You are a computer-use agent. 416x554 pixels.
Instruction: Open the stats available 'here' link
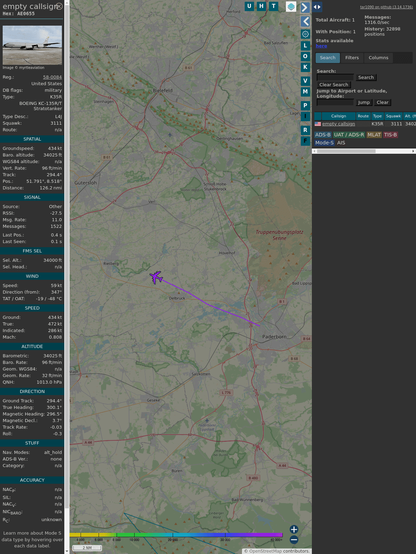(321, 46)
